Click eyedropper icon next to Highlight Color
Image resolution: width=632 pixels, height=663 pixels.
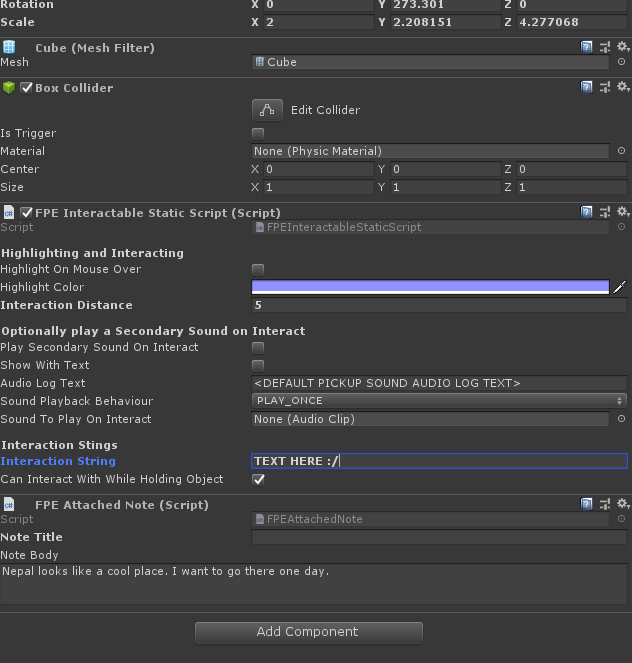coord(619,287)
